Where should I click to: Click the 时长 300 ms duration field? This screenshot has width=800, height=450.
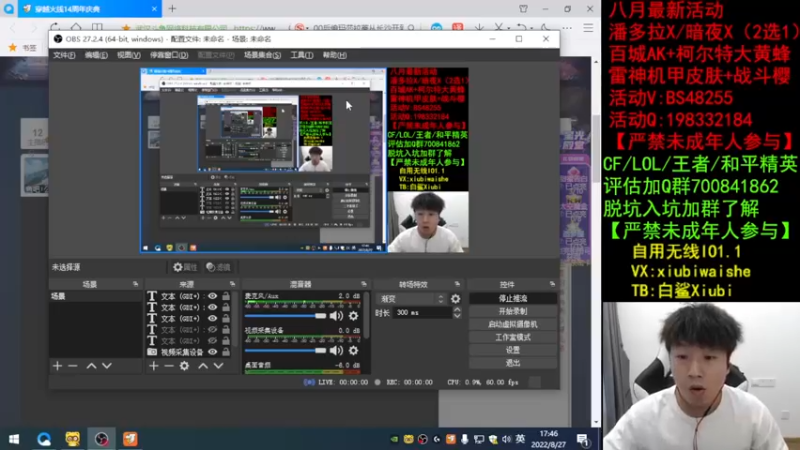[422, 313]
